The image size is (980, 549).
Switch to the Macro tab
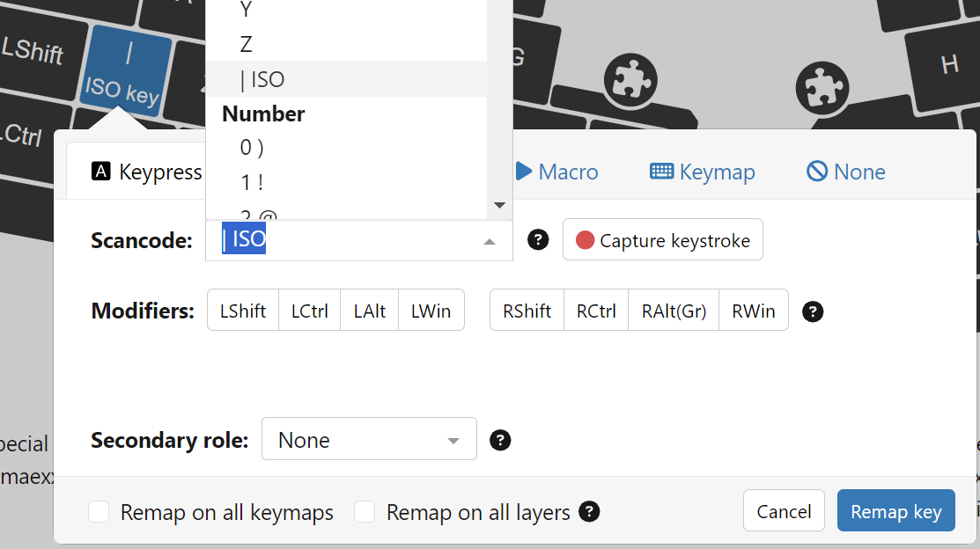[x=556, y=172]
